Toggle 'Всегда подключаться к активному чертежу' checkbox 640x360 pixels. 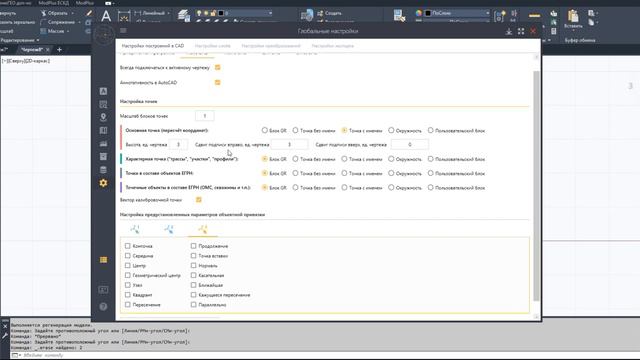pyautogui.click(x=218, y=67)
